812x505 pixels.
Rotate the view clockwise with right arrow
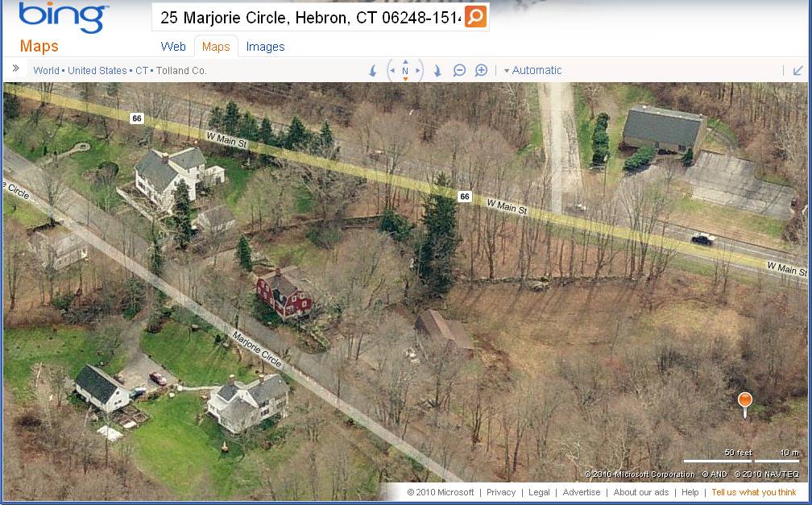click(x=437, y=71)
